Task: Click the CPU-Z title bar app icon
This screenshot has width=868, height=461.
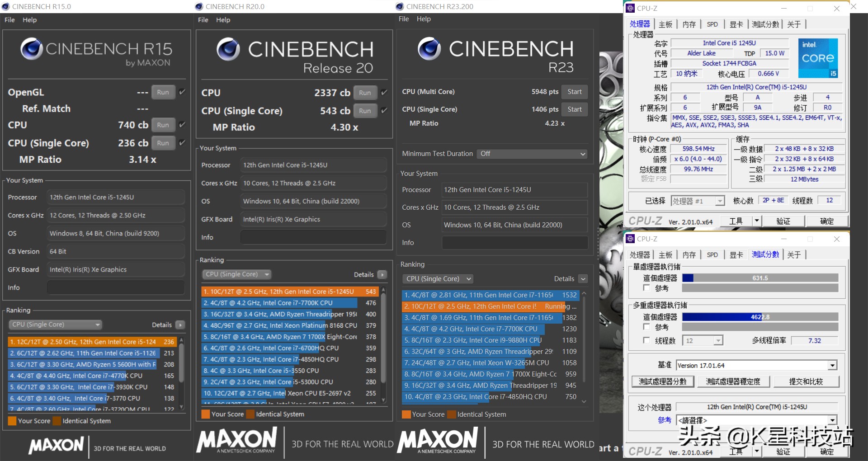Action: coord(630,8)
